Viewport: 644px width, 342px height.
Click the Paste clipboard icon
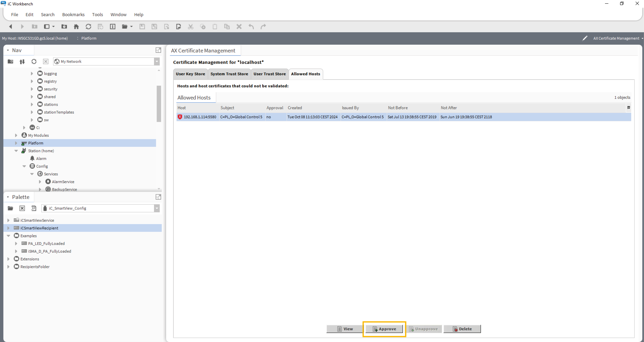(x=215, y=26)
